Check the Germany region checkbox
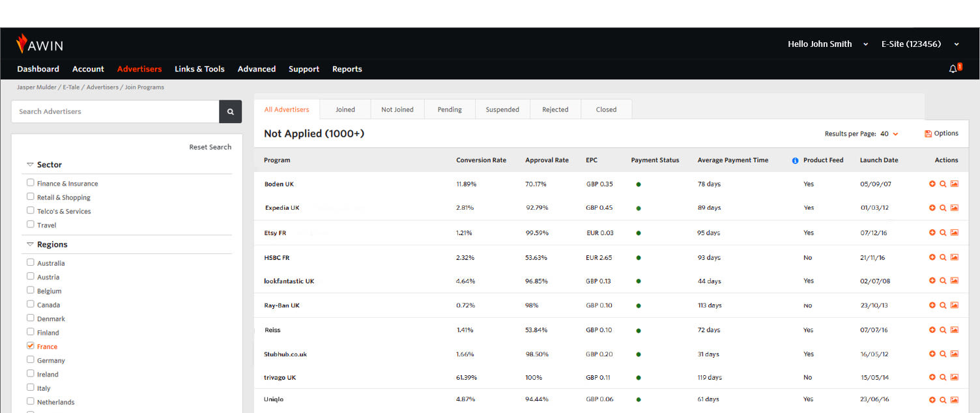 coord(31,360)
